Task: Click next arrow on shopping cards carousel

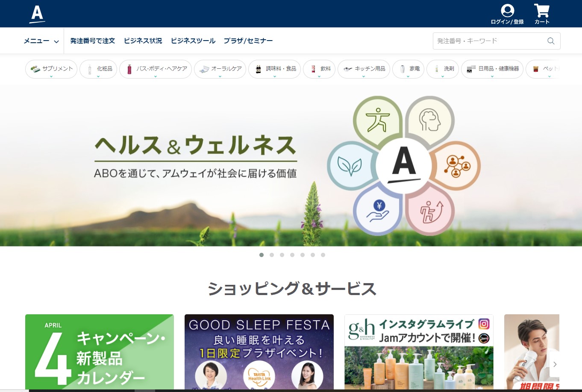Action: 555,364
